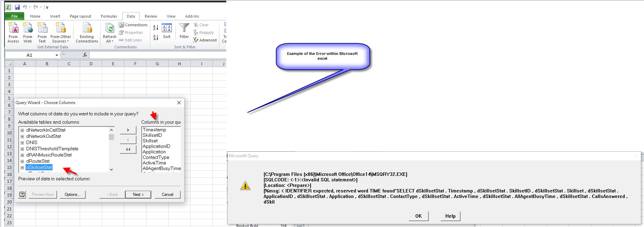Select ActiveTime in query columns list
This screenshot has height=227, width=644.
154,163
